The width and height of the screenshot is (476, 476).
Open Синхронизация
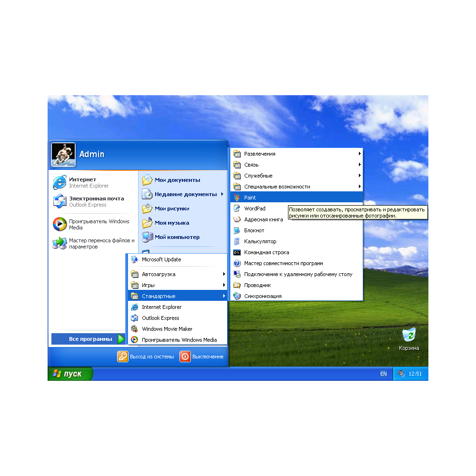coord(296,296)
